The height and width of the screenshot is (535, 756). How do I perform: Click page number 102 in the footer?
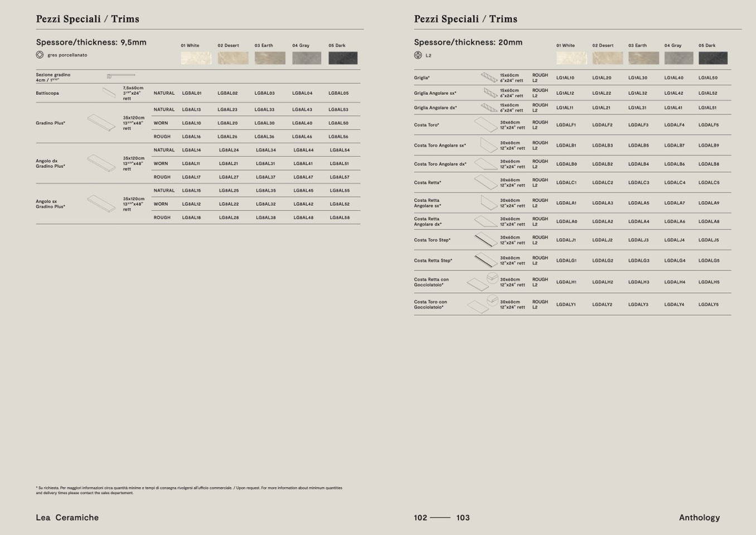tap(420, 518)
